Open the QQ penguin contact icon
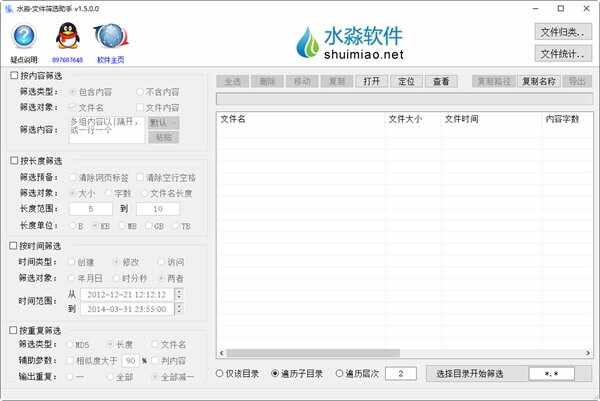 (67, 38)
